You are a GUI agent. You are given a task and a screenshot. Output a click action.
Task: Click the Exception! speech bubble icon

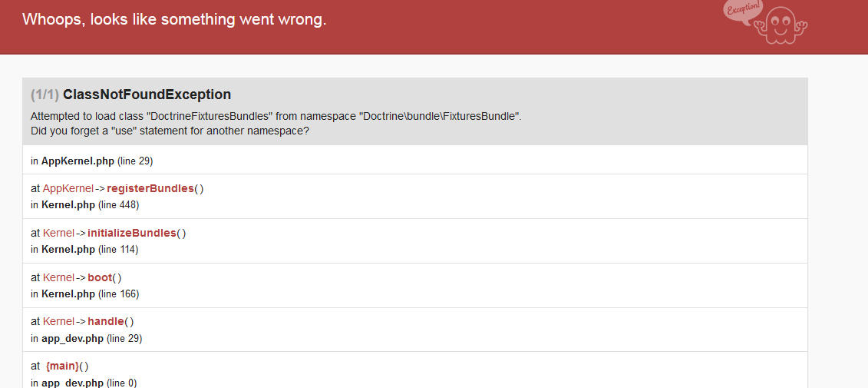point(742,11)
